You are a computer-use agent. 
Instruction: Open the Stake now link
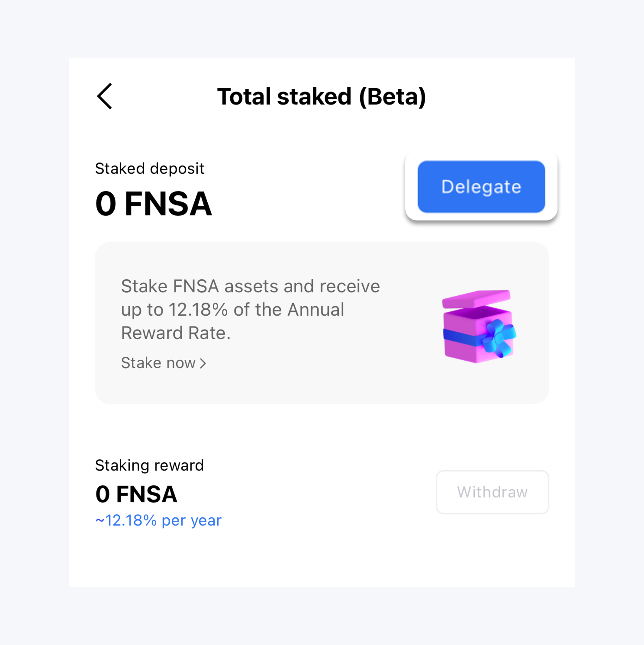pos(158,363)
